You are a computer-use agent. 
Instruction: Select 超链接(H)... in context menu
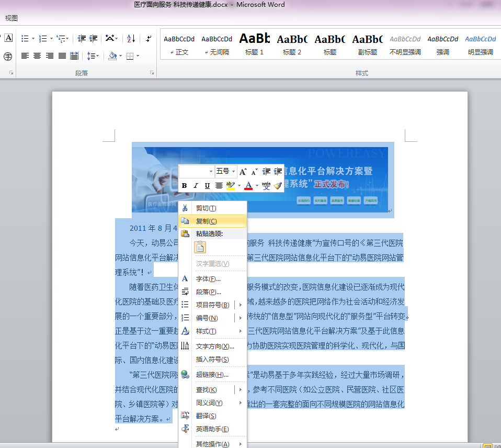point(212,375)
